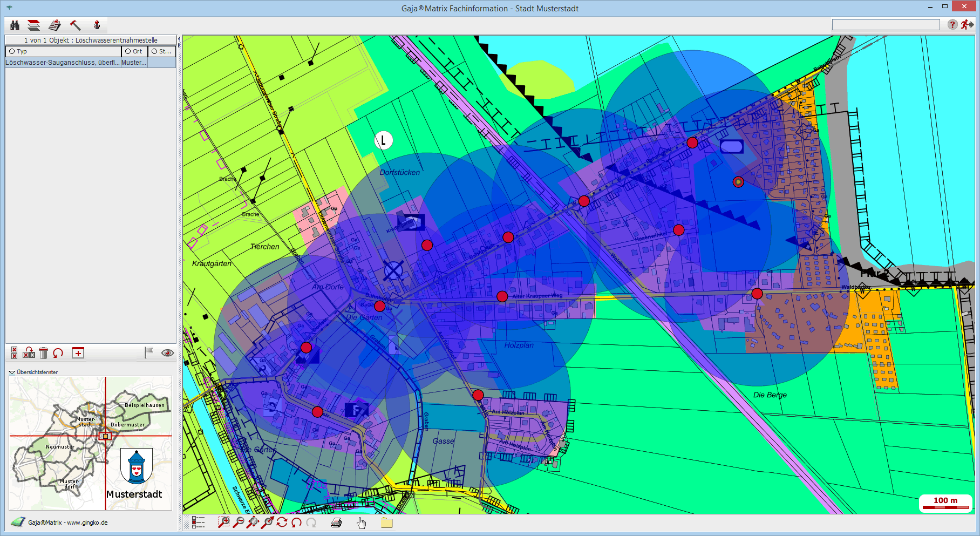
Task: Open the Gaja-Matrix www.gingko.de link
Action: (67, 523)
